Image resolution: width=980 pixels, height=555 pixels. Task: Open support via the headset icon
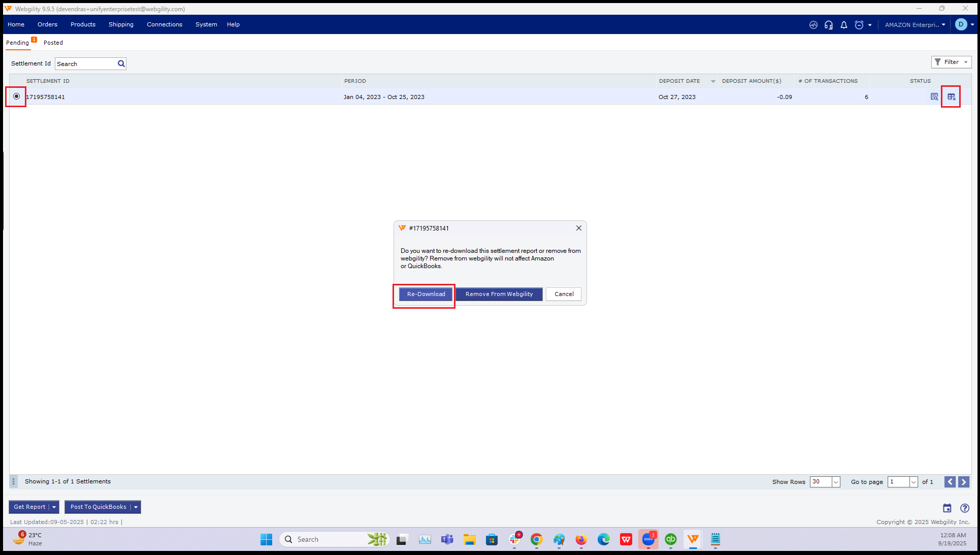coord(829,25)
